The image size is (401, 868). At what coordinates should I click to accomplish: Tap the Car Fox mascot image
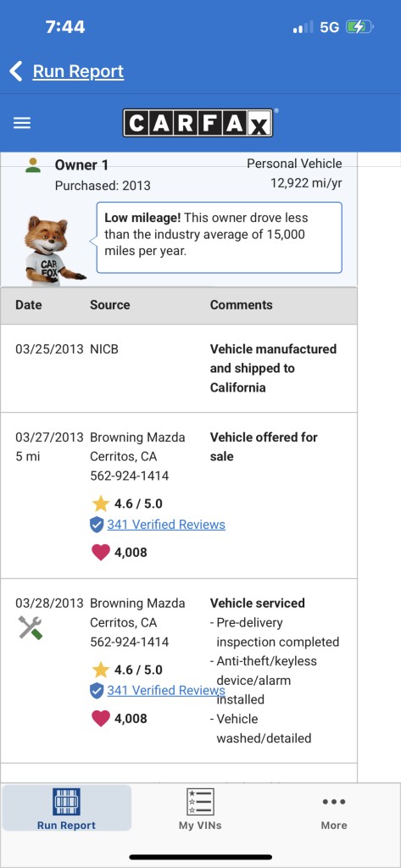tap(53, 250)
